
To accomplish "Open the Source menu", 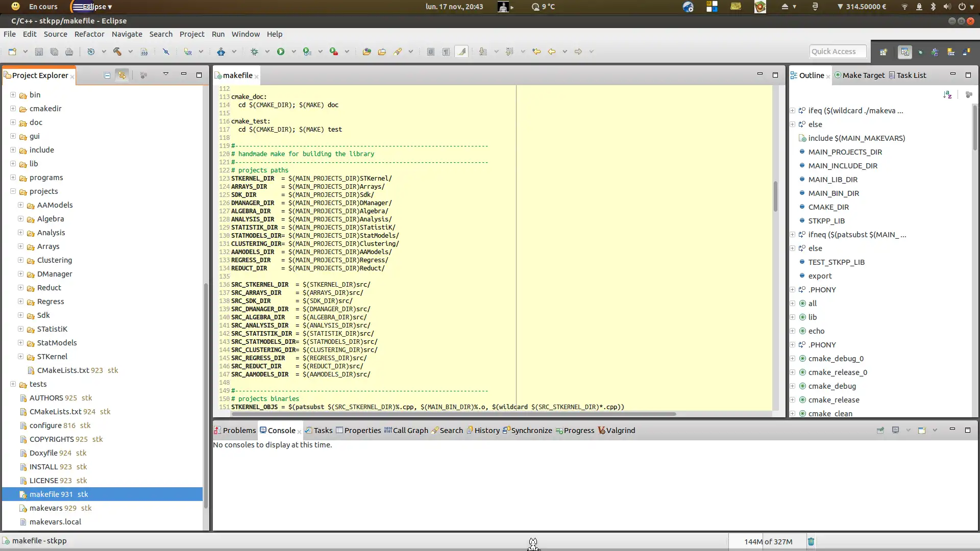I will click(55, 34).
